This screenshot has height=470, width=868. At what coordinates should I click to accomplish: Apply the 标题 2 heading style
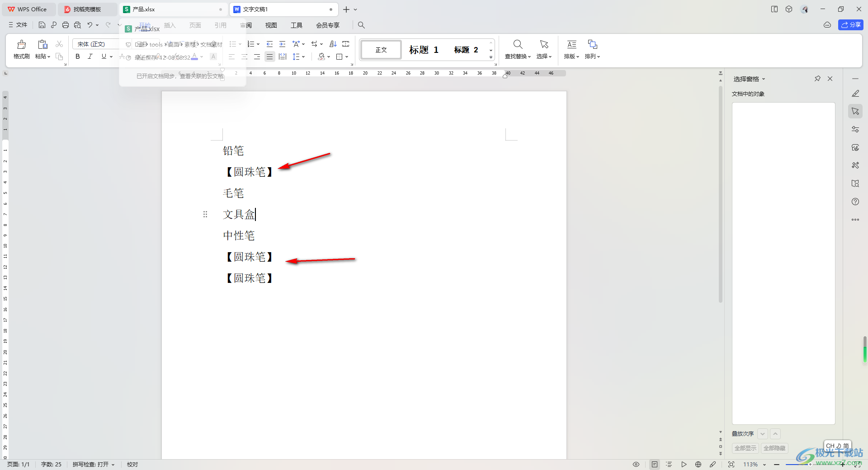(x=466, y=50)
